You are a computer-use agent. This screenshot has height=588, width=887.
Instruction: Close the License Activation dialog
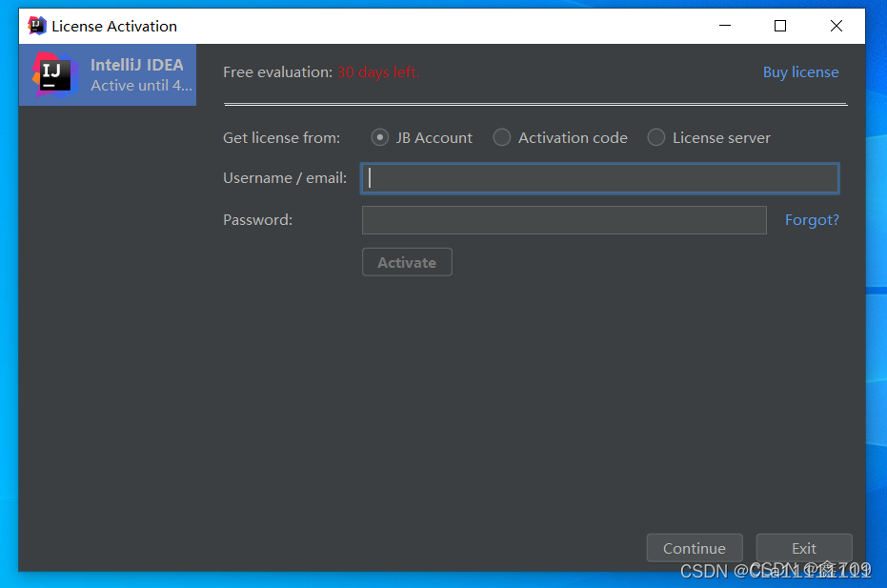pos(837,26)
